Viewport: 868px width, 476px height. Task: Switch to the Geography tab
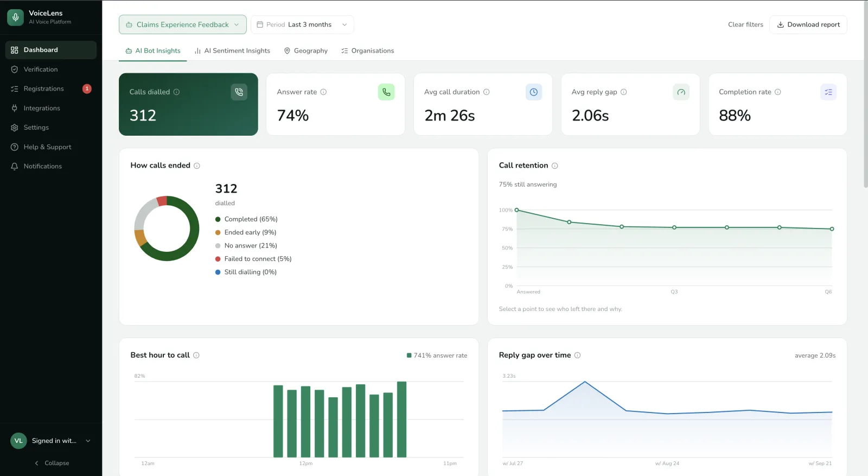[x=306, y=50]
